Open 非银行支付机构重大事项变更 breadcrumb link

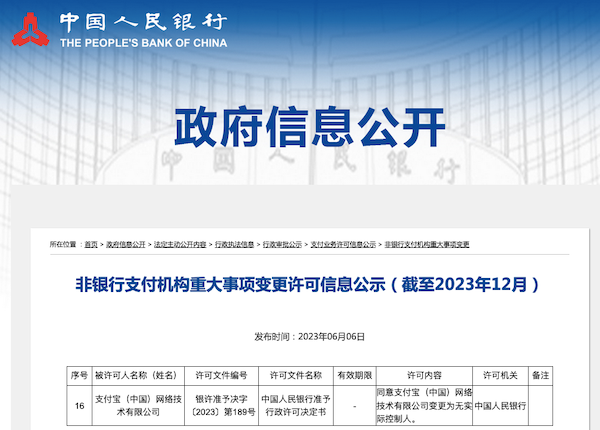pos(427,244)
